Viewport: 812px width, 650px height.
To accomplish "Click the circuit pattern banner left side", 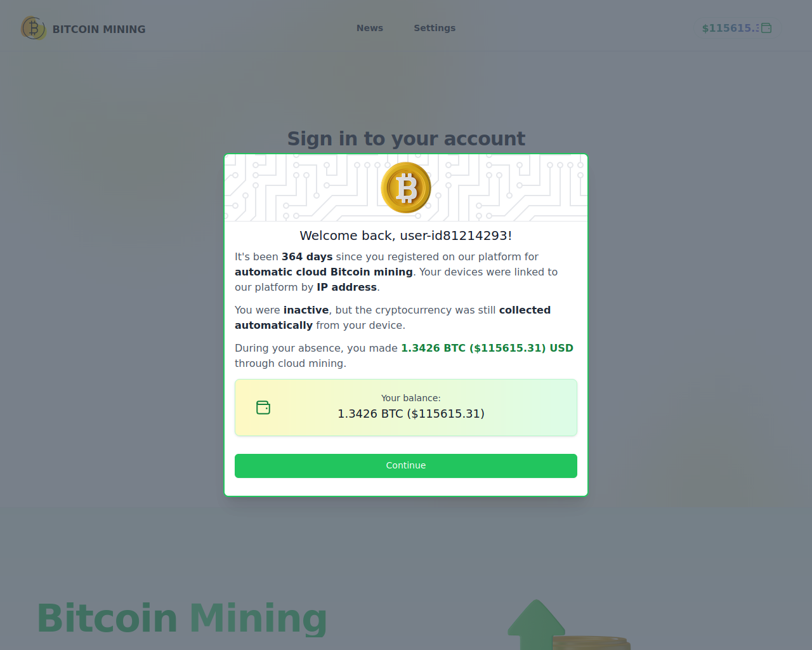I will [x=303, y=188].
